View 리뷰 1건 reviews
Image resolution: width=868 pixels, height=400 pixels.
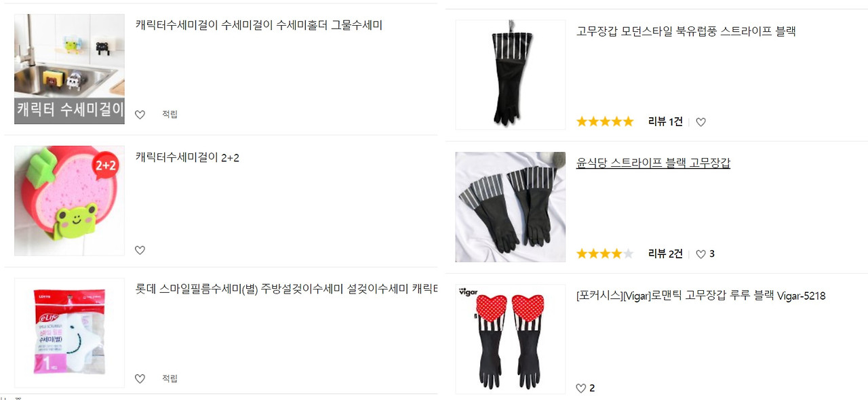666,122
